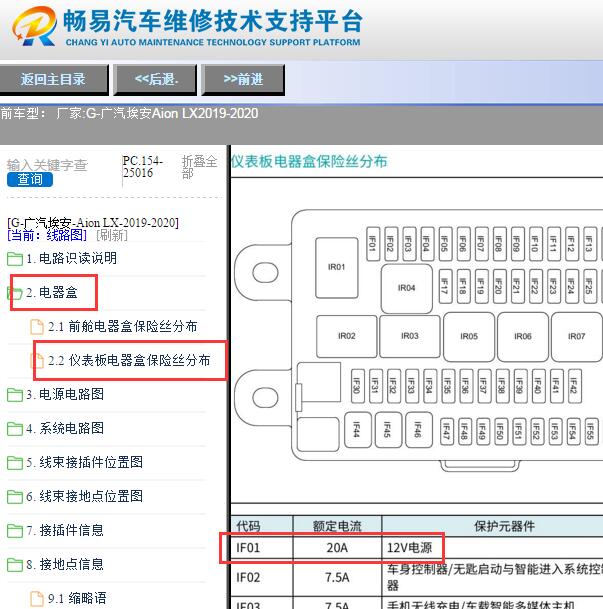Click fuse IF44 in the diagram
This screenshot has height=609, width=603.
[x=358, y=430]
